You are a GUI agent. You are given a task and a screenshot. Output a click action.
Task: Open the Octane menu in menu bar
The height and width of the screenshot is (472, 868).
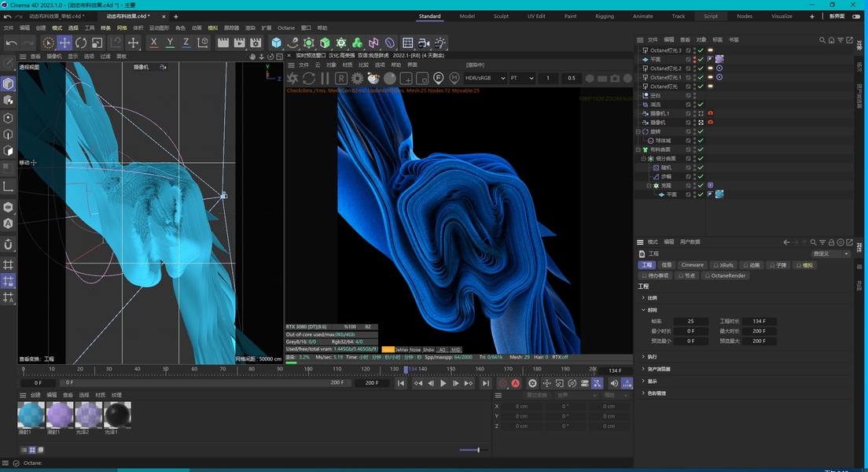[x=286, y=28]
